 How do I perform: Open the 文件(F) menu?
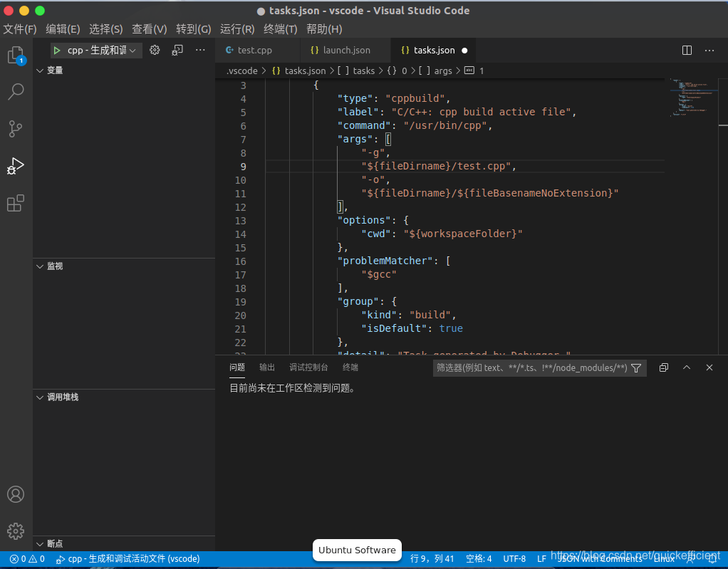(20, 29)
